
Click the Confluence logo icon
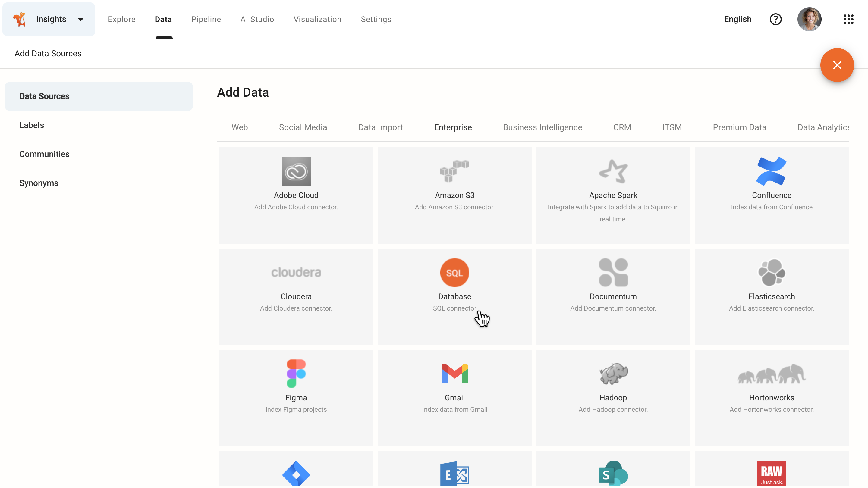771,171
